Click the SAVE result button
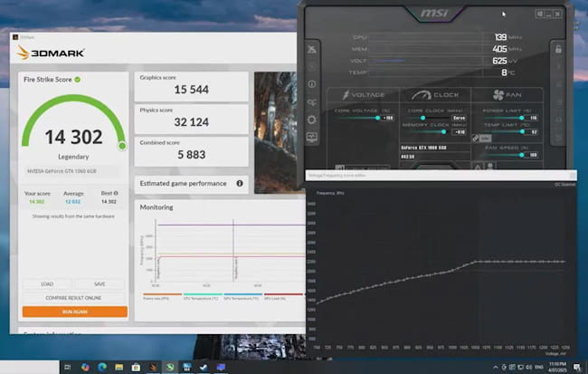 coord(100,283)
